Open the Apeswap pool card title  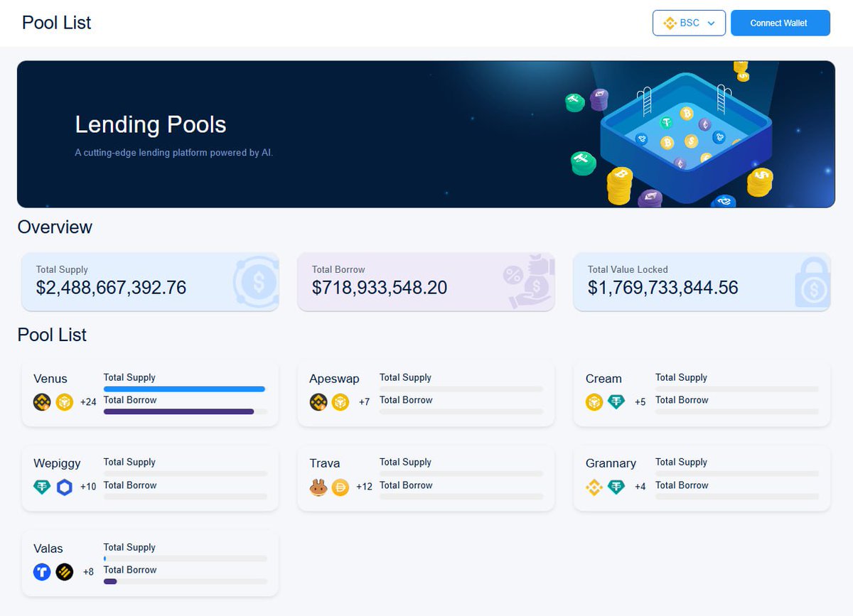coord(334,379)
